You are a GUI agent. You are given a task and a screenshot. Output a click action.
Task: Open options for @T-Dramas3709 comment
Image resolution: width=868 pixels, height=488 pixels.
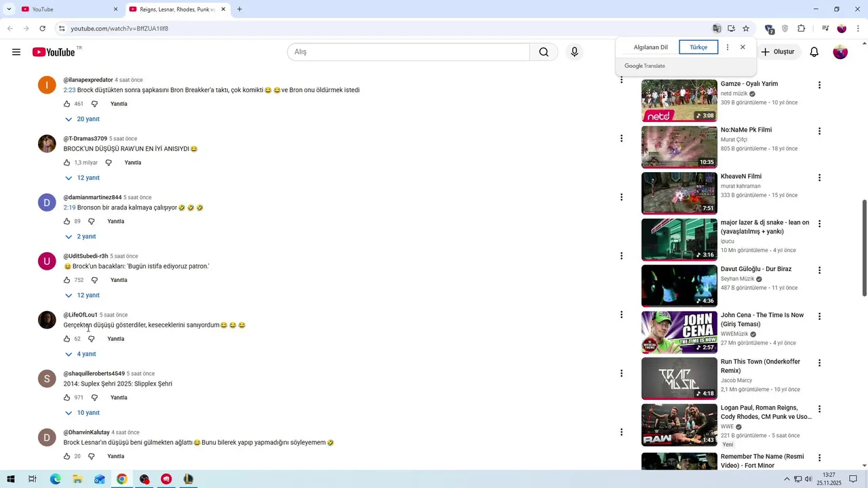[621, 138]
